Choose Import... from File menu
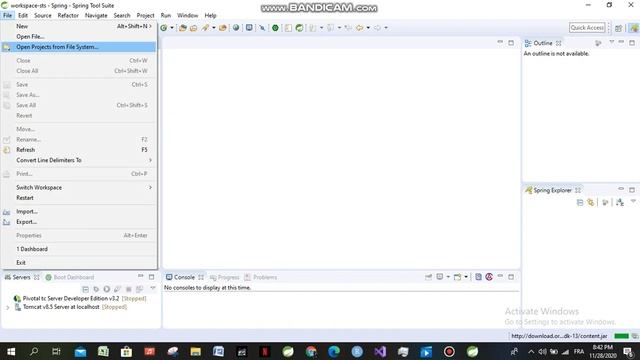The image size is (640, 360). [78, 211]
